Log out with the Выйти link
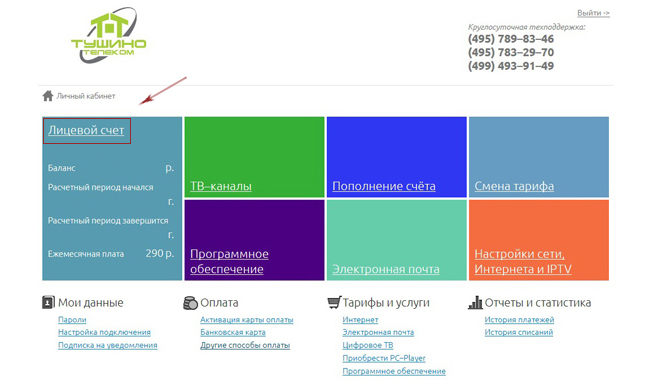 [593, 13]
